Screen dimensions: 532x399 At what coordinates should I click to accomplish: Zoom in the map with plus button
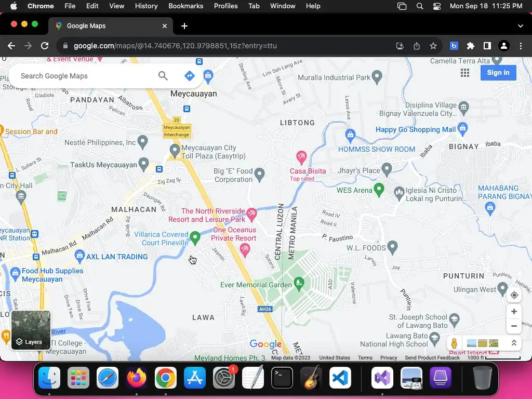pyautogui.click(x=514, y=312)
